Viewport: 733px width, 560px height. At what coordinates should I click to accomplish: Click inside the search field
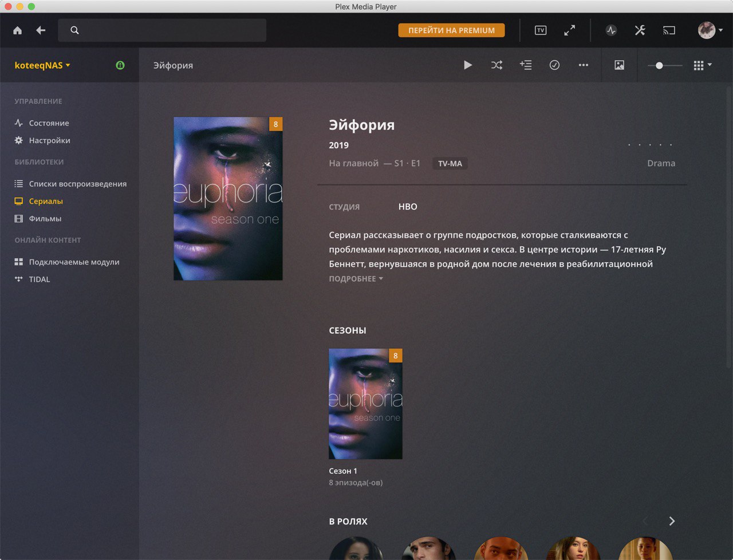(x=162, y=30)
